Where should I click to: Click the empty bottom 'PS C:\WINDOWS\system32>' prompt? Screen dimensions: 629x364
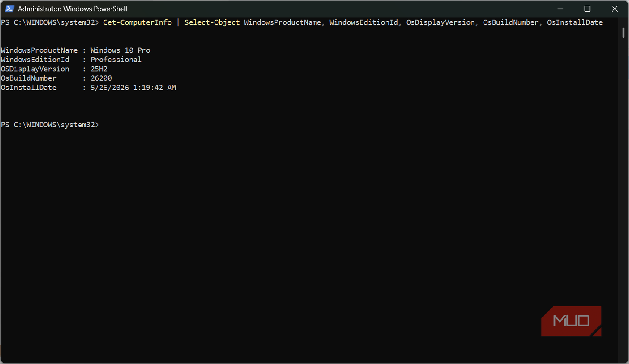tap(50, 125)
